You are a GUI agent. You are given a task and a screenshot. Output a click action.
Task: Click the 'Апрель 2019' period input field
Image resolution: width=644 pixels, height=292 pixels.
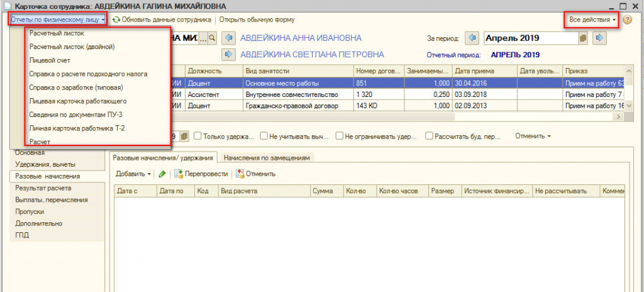530,38
